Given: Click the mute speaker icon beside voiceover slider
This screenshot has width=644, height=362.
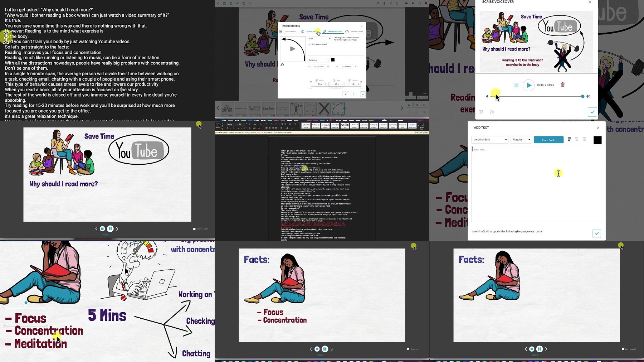Looking at the screenshot, I should pyautogui.click(x=487, y=96).
